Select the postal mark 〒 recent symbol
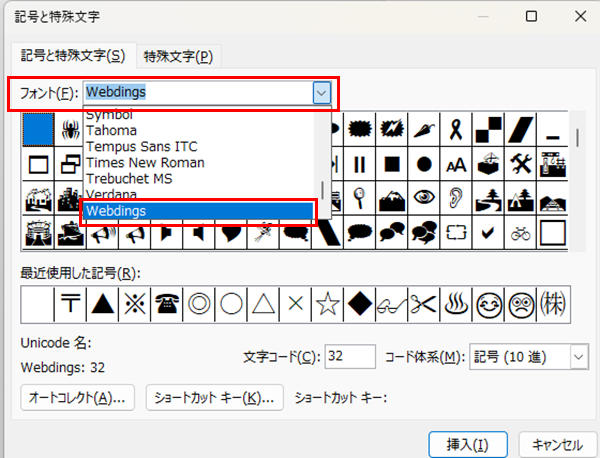This screenshot has width=600, height=458. tap(70, 304)
